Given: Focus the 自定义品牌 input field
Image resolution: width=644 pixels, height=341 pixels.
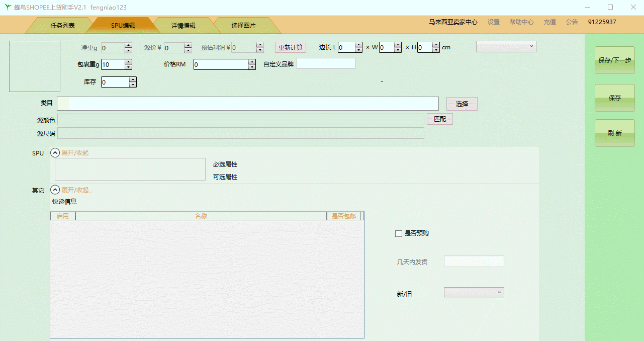Looking at the screenshot, I should pos(326,63).
